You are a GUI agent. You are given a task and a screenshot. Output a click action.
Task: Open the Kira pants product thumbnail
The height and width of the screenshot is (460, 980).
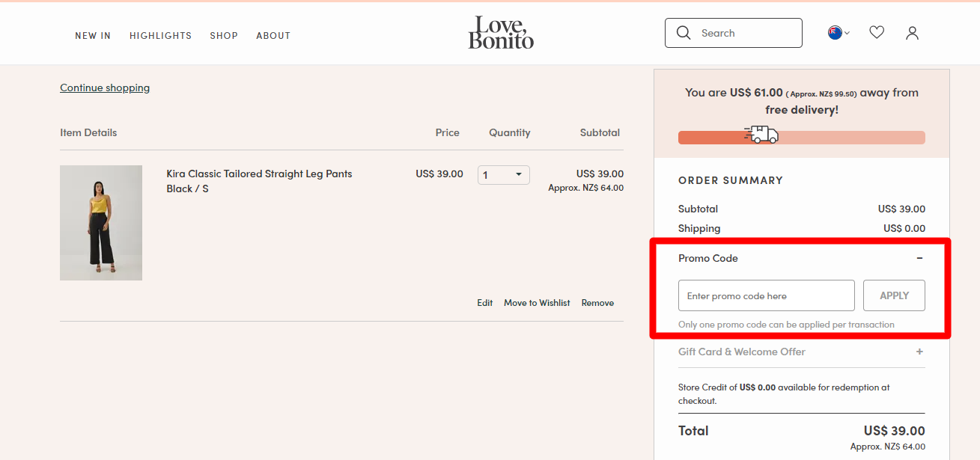pyautogui.click(x=101, y=223)
